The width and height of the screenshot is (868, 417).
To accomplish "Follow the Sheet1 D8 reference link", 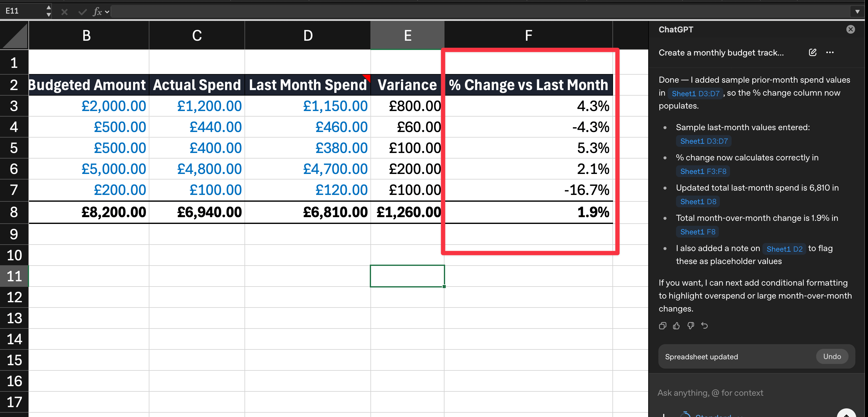I will tap(698, 202).
